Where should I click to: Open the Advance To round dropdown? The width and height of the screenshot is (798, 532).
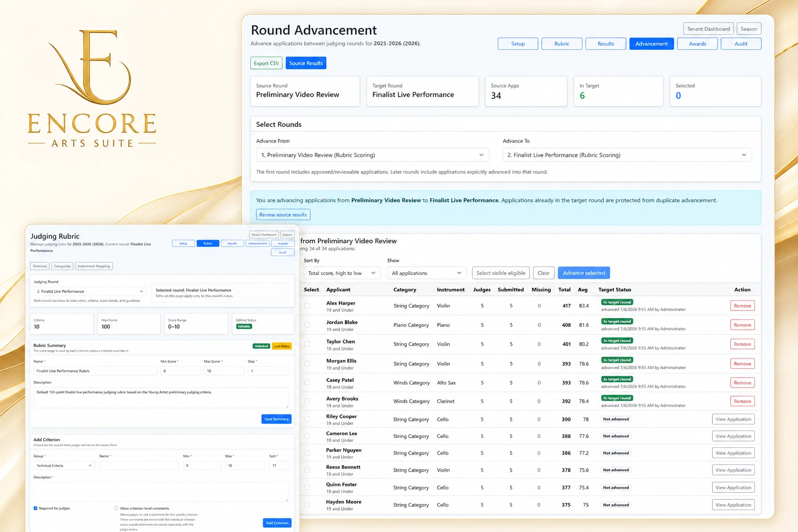[x=627, y=155]
